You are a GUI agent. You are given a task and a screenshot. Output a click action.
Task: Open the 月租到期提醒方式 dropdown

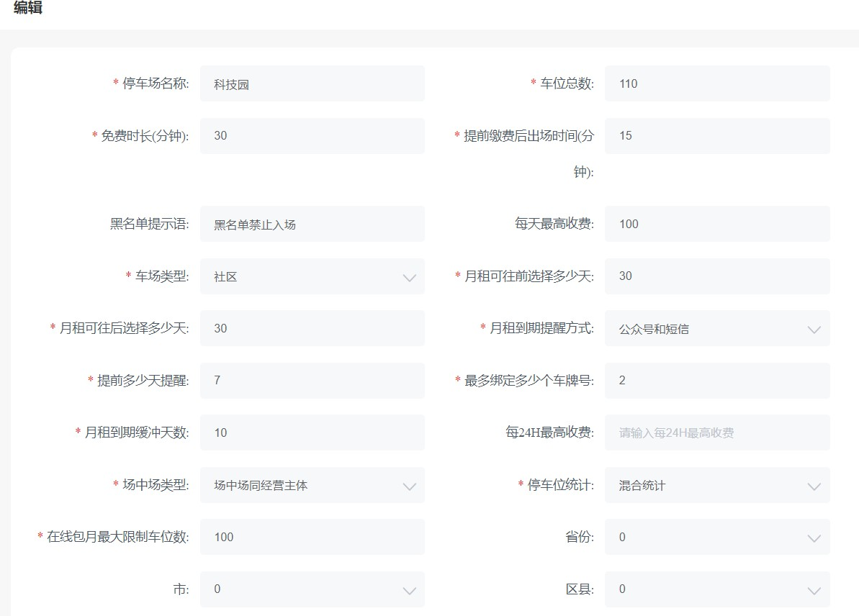[717, 329]
